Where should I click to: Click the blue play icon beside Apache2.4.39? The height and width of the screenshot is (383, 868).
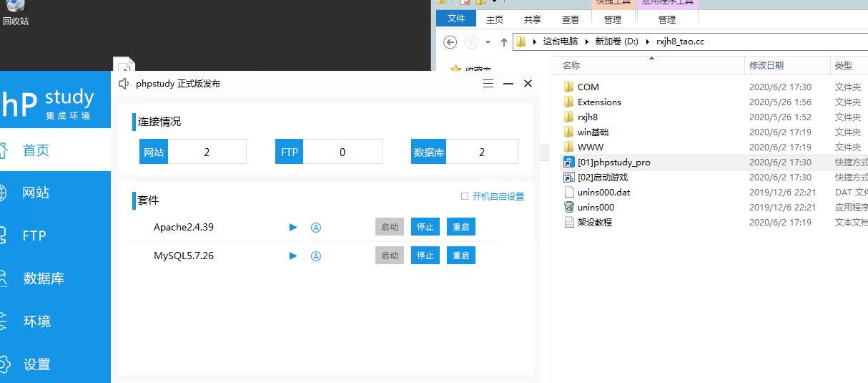[293, 227]
